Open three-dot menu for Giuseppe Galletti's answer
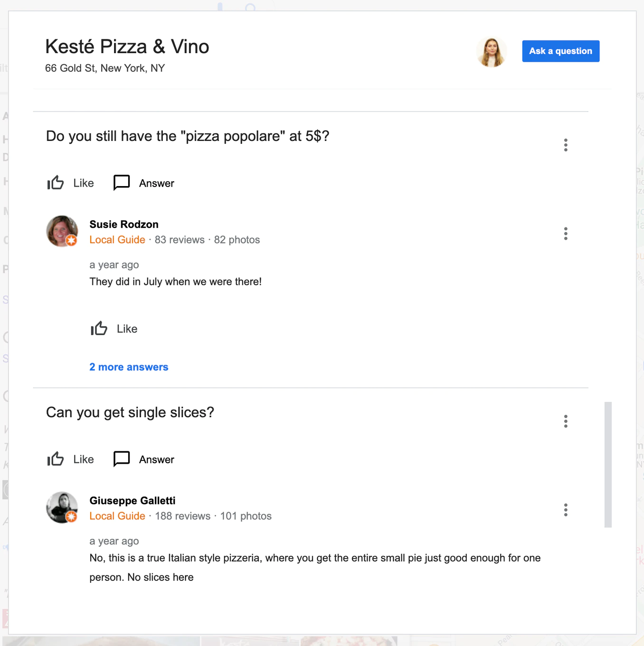 click(x=566, y=510)
